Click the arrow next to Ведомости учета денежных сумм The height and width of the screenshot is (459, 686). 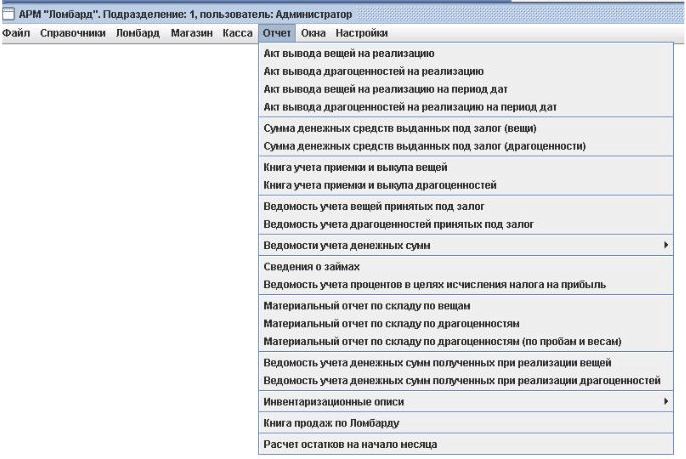[x=666, y=245]
